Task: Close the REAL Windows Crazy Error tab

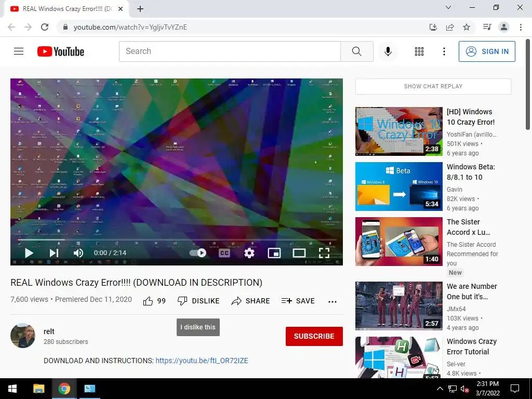Action: click(121, 9)
